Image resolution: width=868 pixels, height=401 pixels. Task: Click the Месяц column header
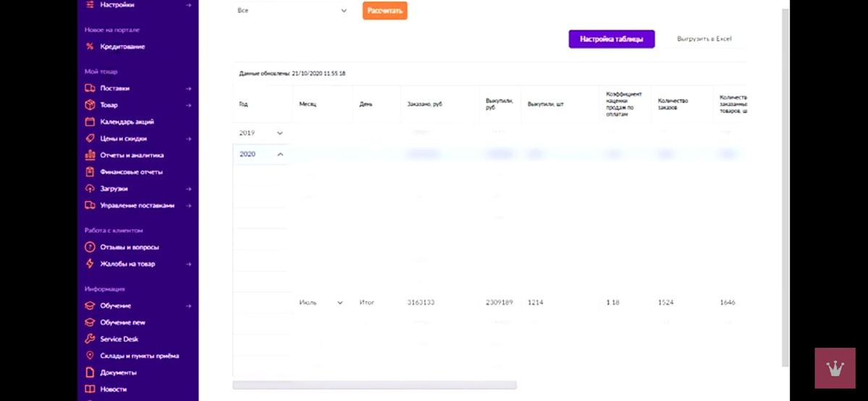pyautogui.click(x=307, y=104)
